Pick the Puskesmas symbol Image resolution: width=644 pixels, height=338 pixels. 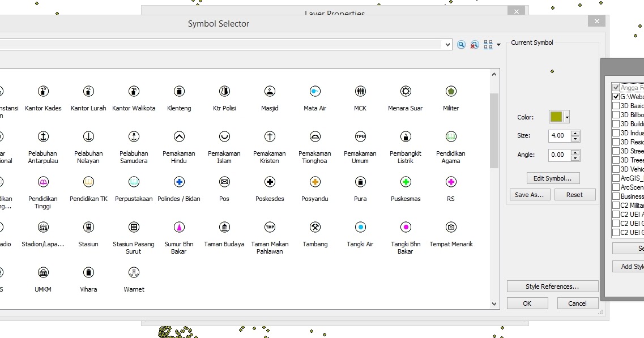tap(405, 182)
